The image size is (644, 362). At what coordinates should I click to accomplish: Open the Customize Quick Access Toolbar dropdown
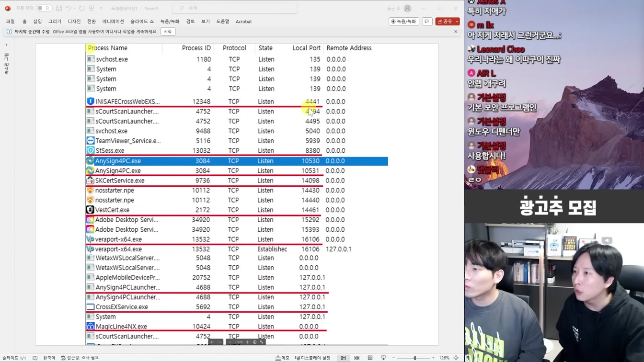click(x=101, y=8)
